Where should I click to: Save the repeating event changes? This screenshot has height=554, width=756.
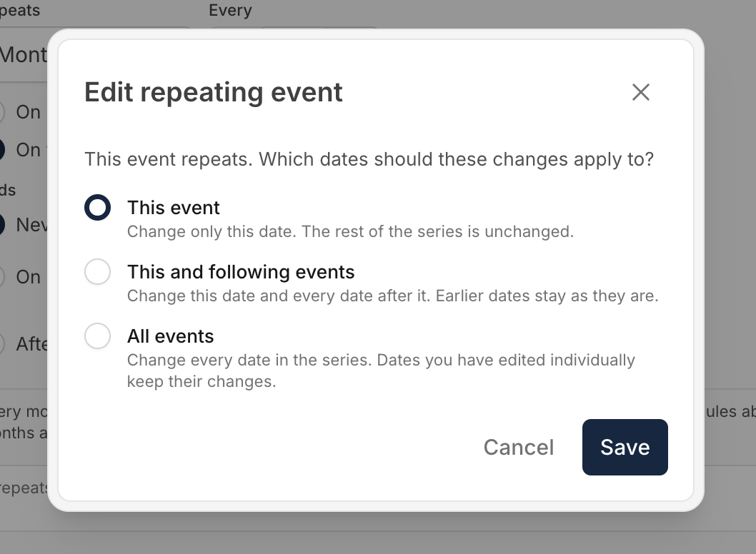pyautogui.click(x=625, y=447)
